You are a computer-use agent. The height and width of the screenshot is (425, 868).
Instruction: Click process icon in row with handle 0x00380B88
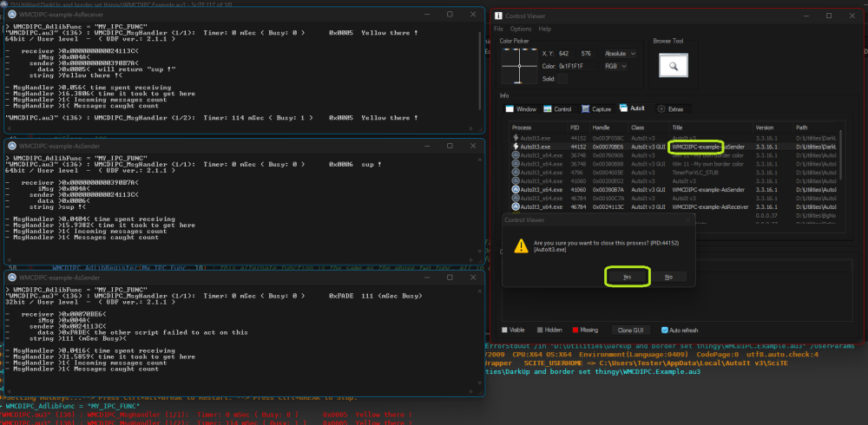[x=516, y=164]
